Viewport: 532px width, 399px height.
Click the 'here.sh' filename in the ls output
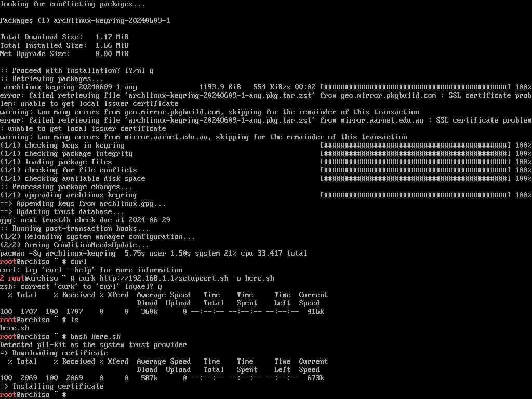pyautogui.click(x=15, y=328)
